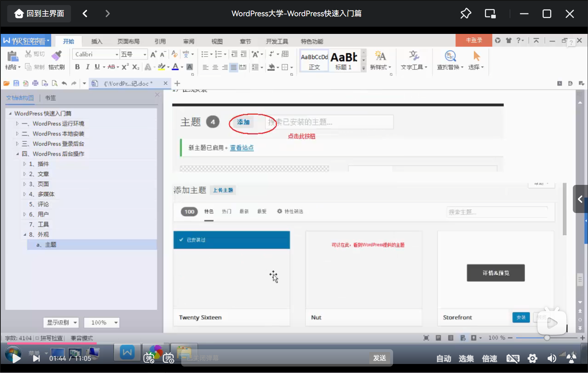Switch to the 插入 ribbon tab

(97, 41)
